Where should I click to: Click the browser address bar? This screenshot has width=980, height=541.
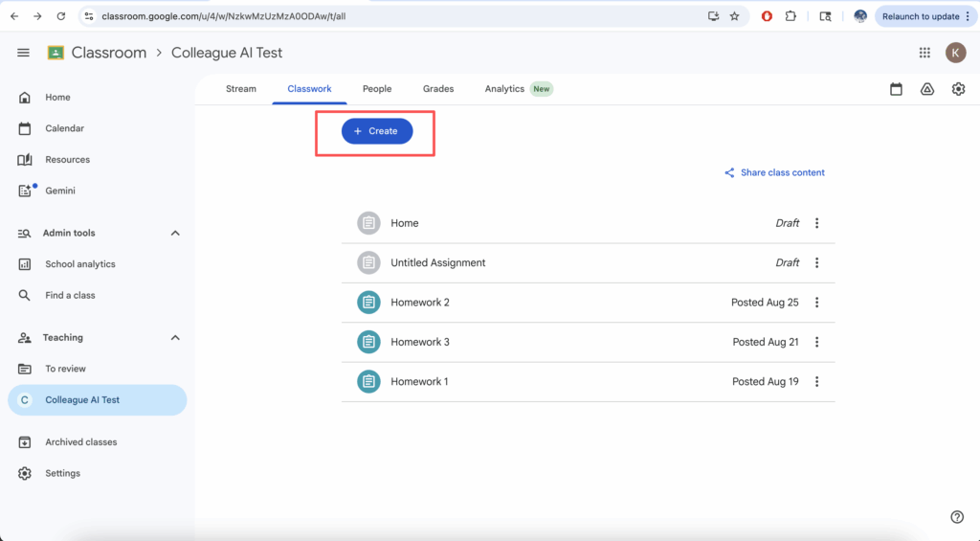pos(383,16)
